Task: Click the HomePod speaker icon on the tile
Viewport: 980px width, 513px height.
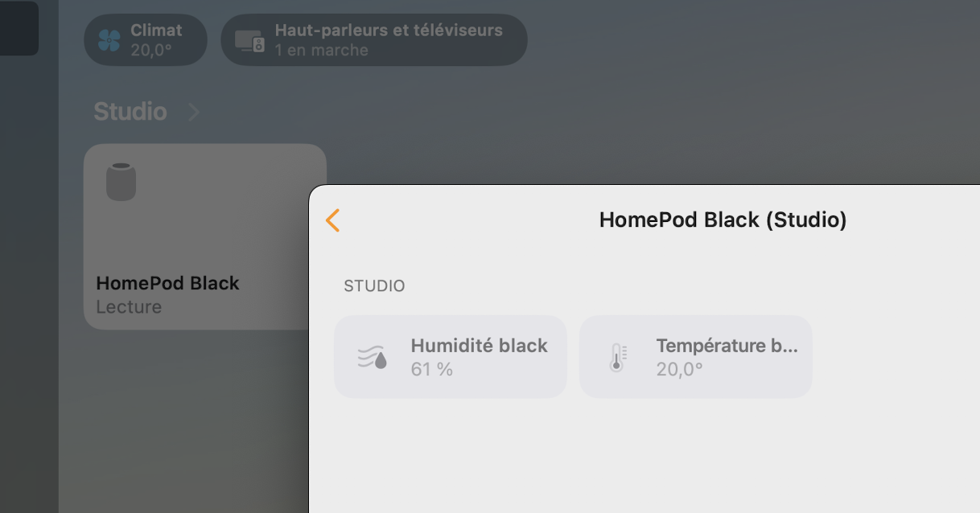Action: click(121, 182)
